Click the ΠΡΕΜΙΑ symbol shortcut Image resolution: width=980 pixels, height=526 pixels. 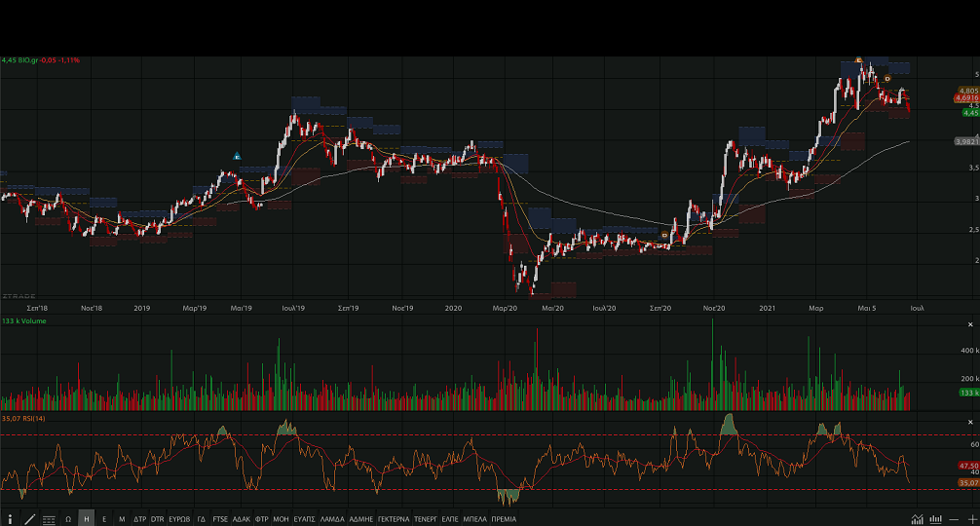click(x=504, y=519)
